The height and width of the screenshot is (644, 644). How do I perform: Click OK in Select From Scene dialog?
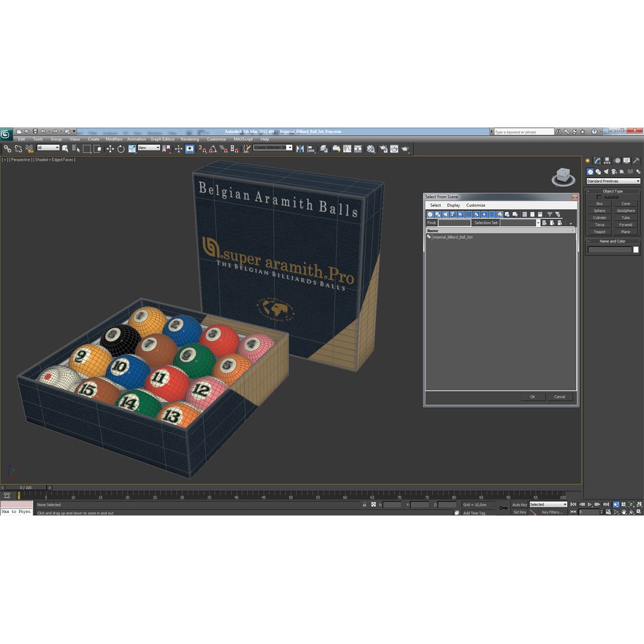(x=532, y=397)
